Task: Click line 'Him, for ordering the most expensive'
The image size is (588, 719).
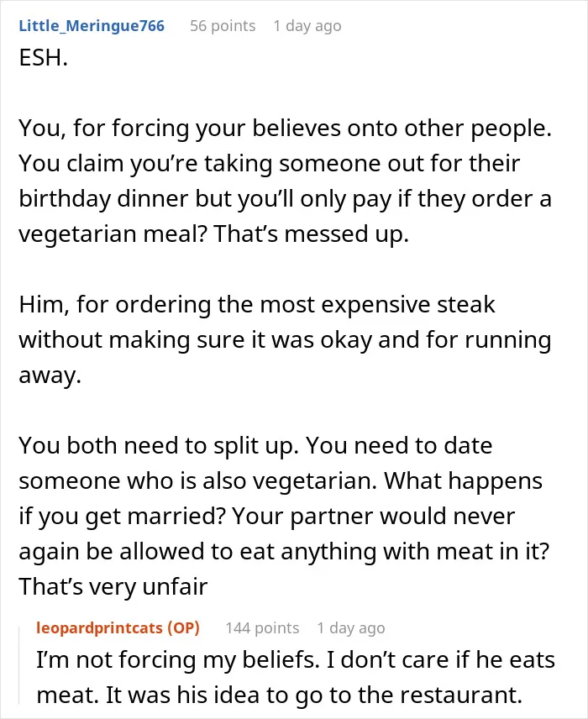Action: point(257,304)
